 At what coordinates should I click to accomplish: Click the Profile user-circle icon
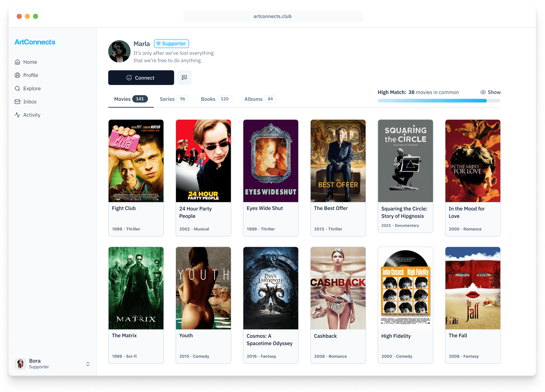pos(17,75)
